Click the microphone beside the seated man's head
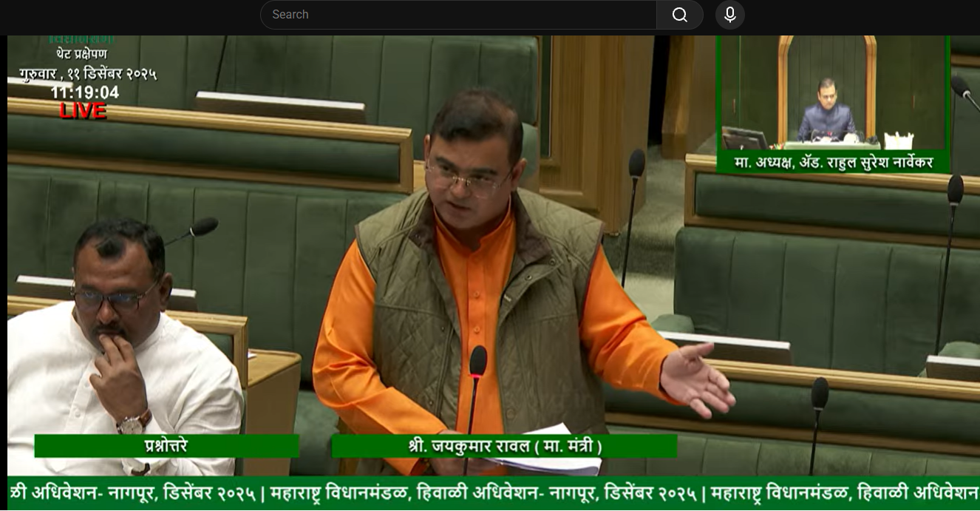The width and height of the screenshot is (980, 511). (x=202, y=226)
